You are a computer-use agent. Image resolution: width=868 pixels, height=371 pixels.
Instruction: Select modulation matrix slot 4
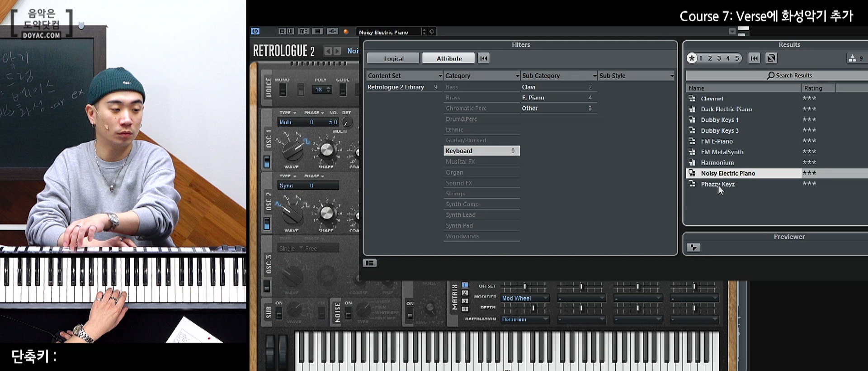point(465,309)
